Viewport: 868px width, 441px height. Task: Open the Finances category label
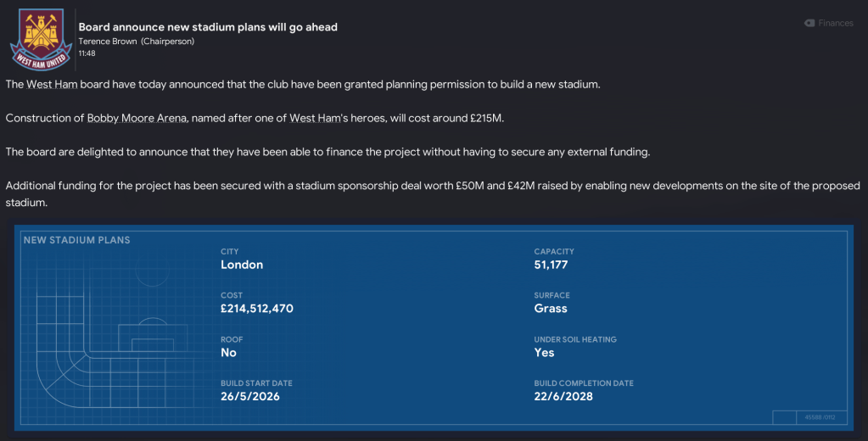(x=836, y=23)
